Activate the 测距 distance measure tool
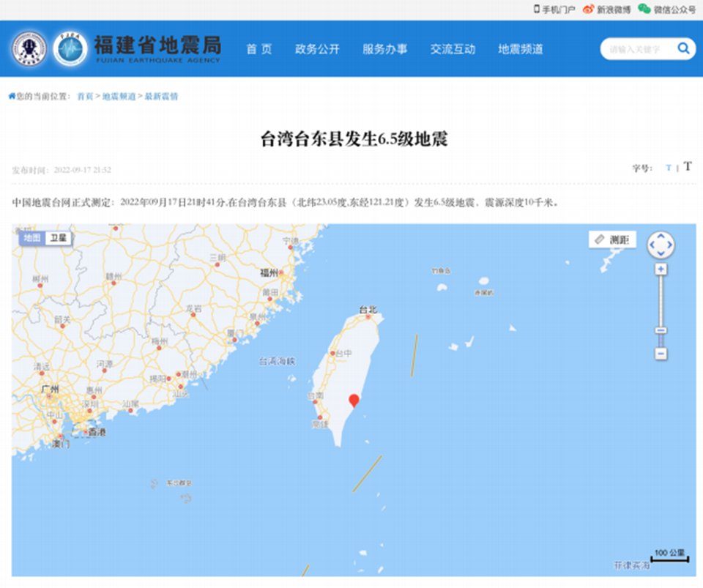The height and width of the screenshot is (588, 703). 613,239
